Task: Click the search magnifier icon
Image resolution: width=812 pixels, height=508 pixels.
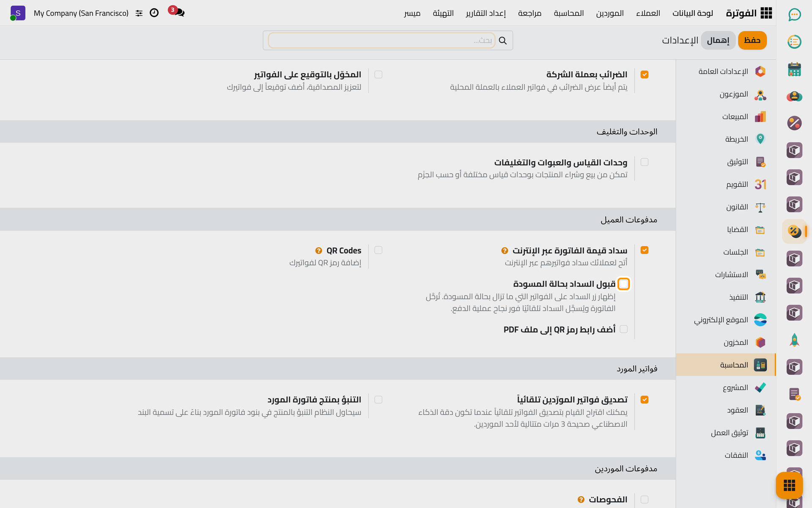Action: [x=502, y=40]
